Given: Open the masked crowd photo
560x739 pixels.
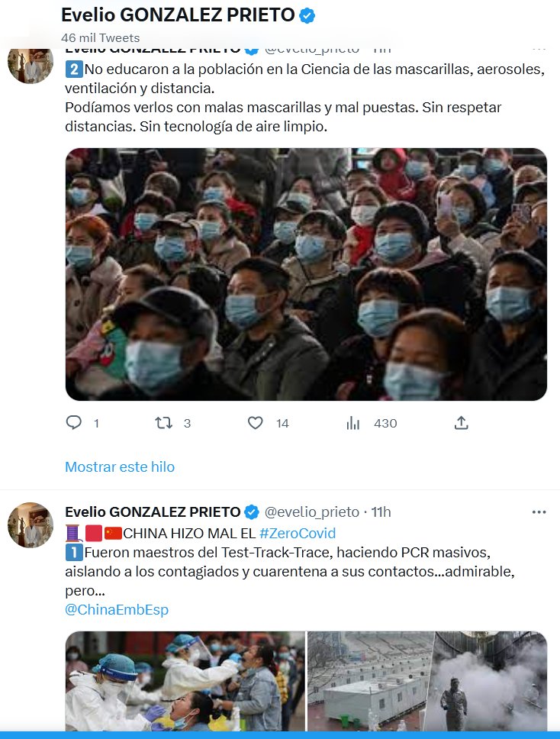Looking at the screenshot, I should click(306, 274).
